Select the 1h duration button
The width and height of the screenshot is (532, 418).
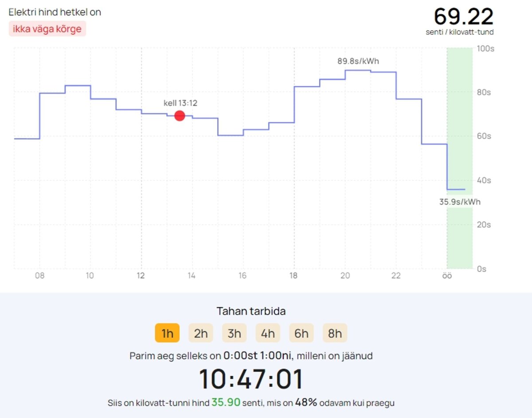point(167,333)
